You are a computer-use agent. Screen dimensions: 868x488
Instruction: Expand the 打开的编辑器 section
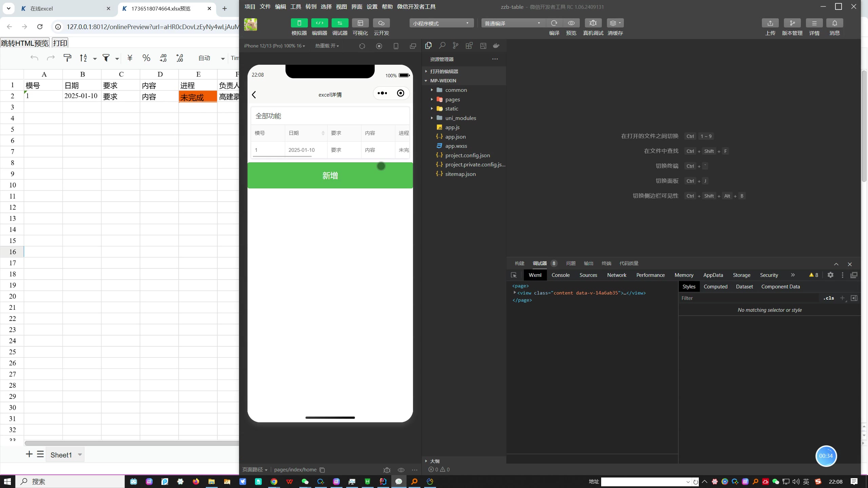coord(464,72)
